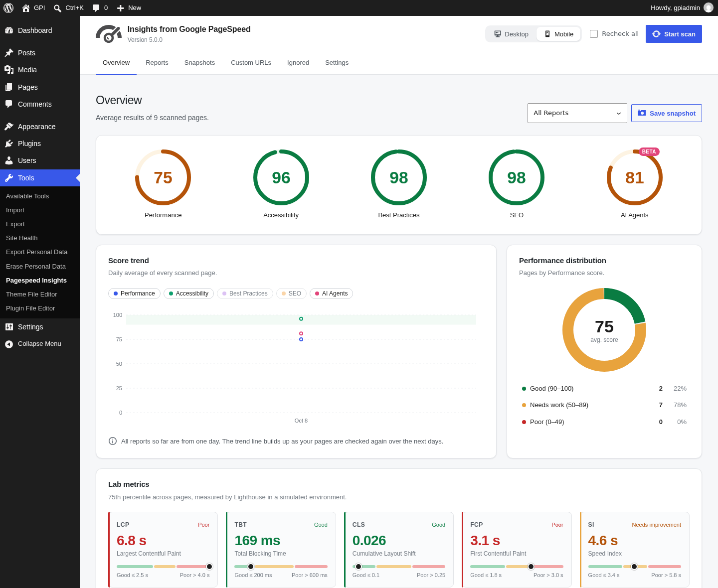
Task: Click the Tools wrench icon
Action: tap(9, 178)
